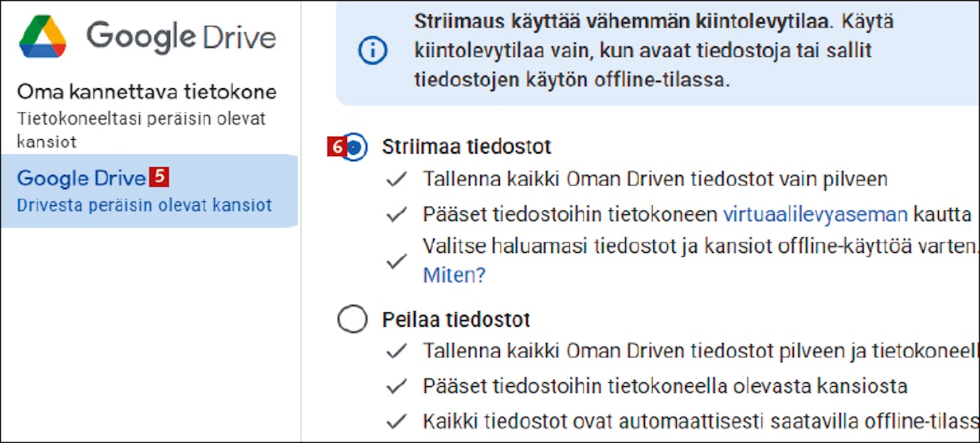
Task: Open "Oma kannettava tietokone" sidebar section
Action: [146, 91]
